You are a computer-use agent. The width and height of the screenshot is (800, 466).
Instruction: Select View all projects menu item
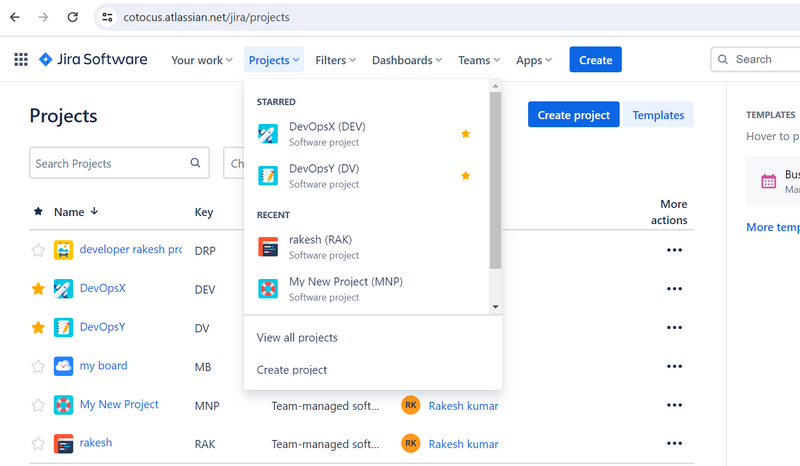point(297,338)
